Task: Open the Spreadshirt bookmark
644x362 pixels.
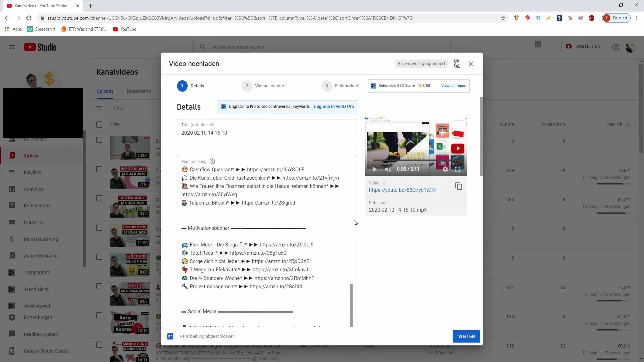Action: point(41,29)
